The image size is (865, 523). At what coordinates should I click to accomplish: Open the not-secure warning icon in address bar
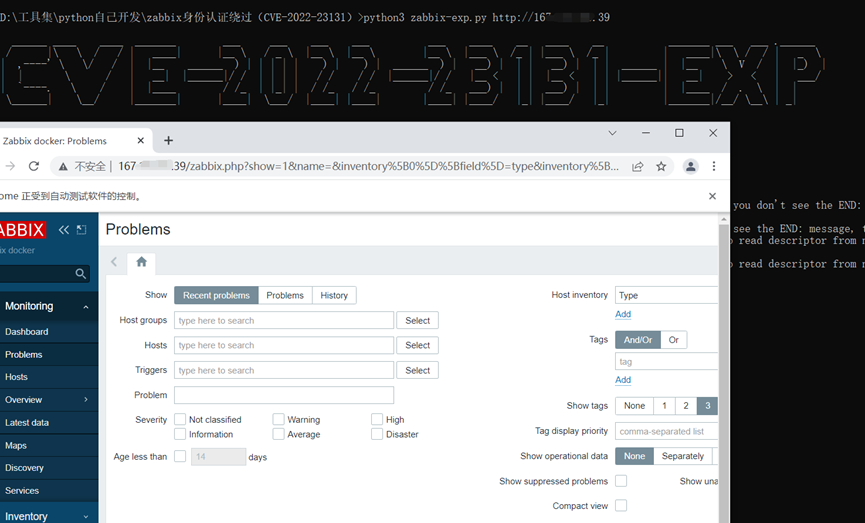pyautogui.click(x=63, y=167)
